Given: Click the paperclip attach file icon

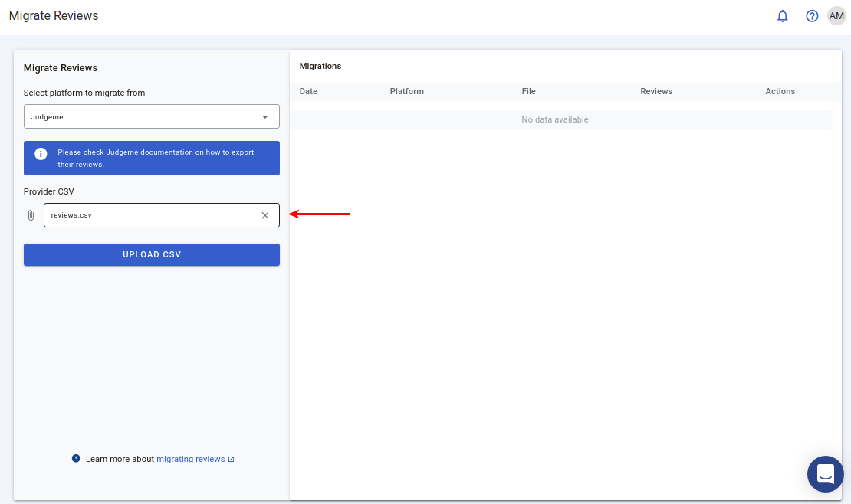Looking at the screenshot, I should 31,215.
